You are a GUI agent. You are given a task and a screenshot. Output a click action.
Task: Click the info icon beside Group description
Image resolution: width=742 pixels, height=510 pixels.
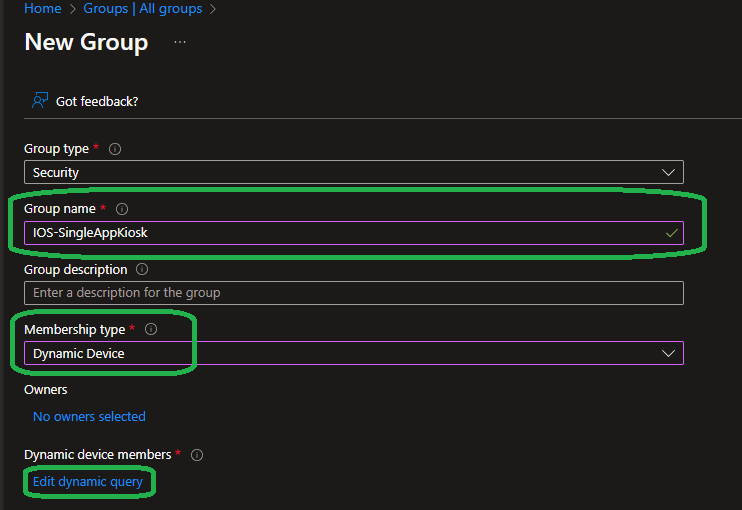pos(142,270)
